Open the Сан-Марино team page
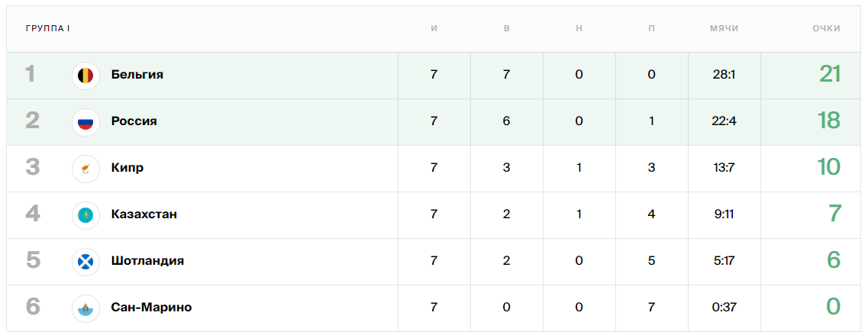 pos(152,308)
